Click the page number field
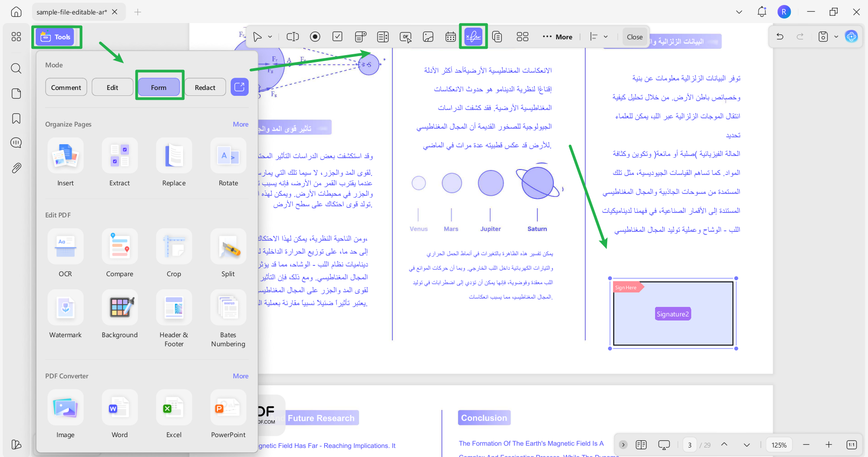The height and width of the screenshot is (457, 868). [x=689, y=445]
